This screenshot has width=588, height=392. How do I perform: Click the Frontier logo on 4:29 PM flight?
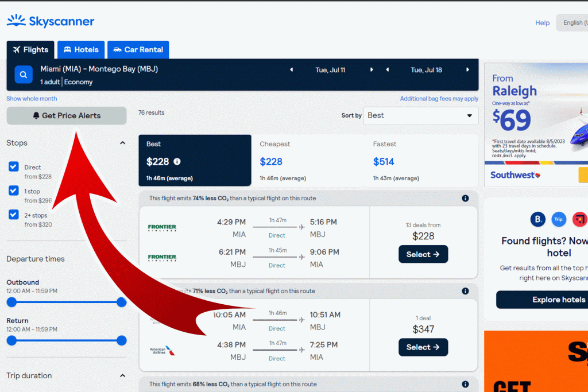[x=162, y=227]
